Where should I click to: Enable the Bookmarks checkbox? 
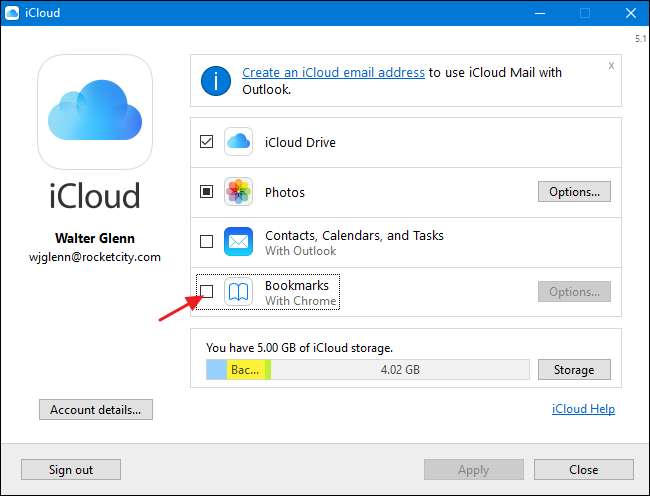coord(206,291)
